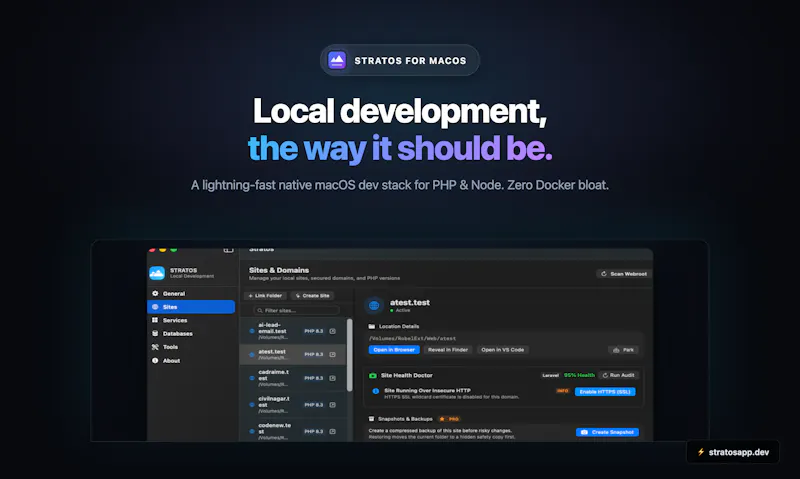Click the /Volumes/RobelExt/Web/atest path text
Image resolution: width=800 pixels, height=479 pixels.
click(x=412, y=338)
